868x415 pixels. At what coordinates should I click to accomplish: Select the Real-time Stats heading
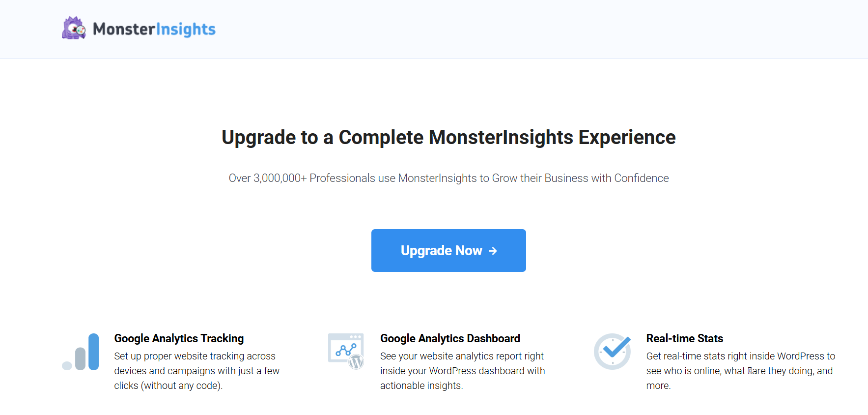click(684, 338)
